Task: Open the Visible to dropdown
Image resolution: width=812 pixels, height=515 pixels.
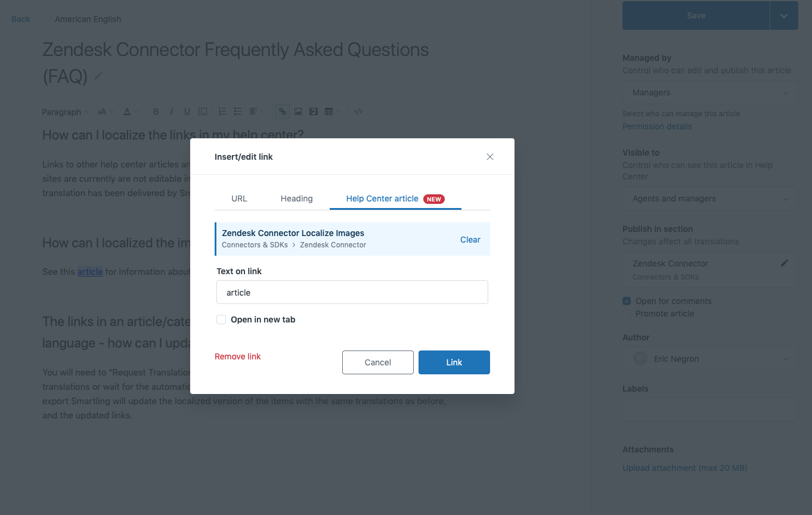Action: pyautogui.click(x=709, y=198)
